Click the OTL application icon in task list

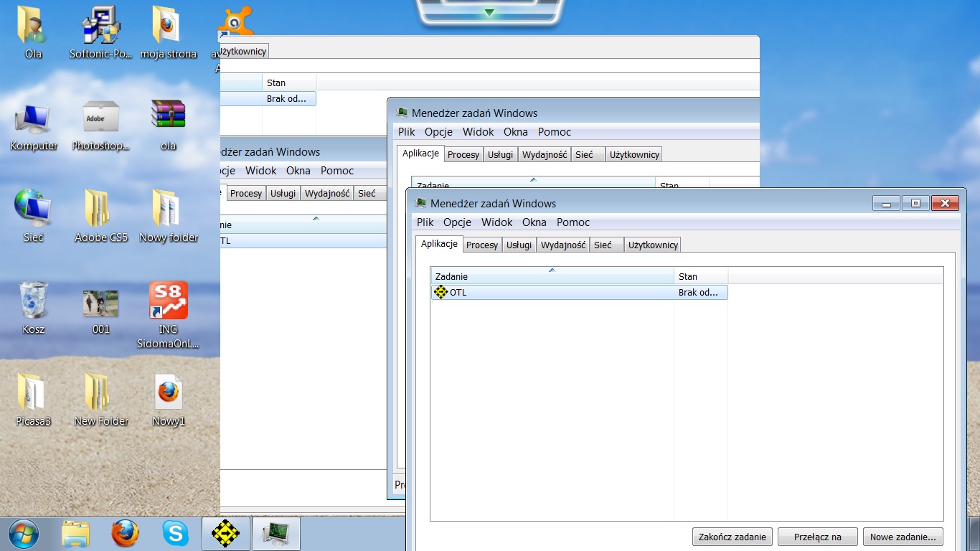[x=441, y=292]
